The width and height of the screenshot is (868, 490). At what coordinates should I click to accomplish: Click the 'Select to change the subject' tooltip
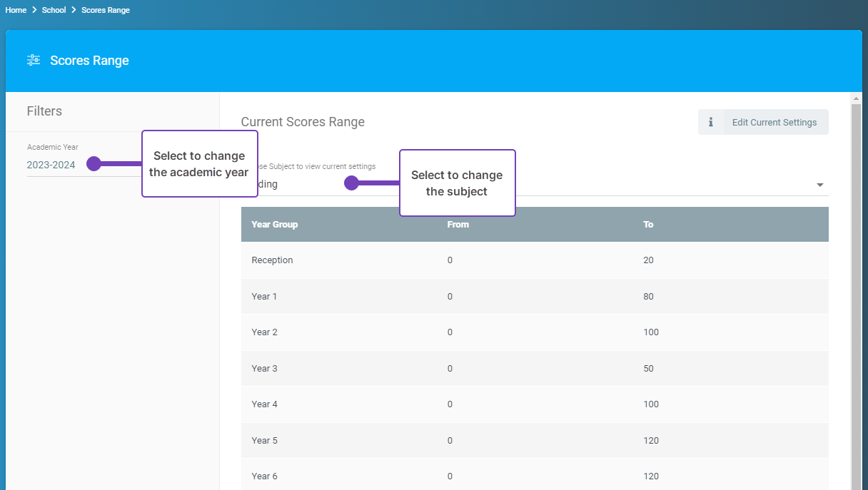457,183
